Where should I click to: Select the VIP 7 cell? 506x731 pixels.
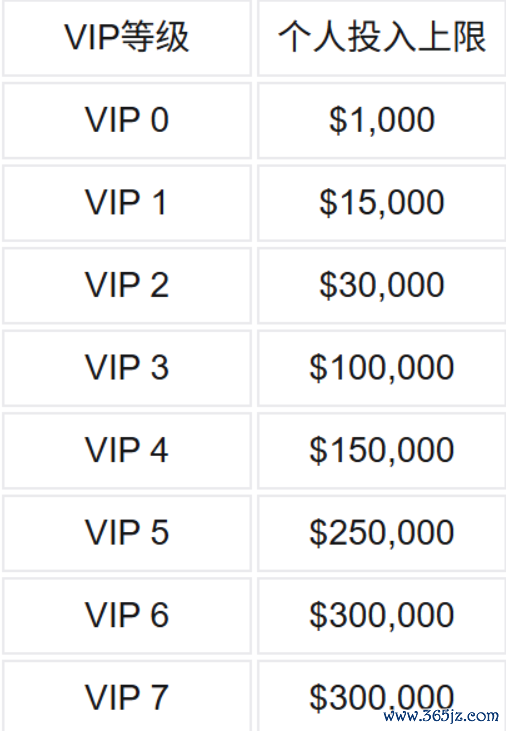(127, 696)
